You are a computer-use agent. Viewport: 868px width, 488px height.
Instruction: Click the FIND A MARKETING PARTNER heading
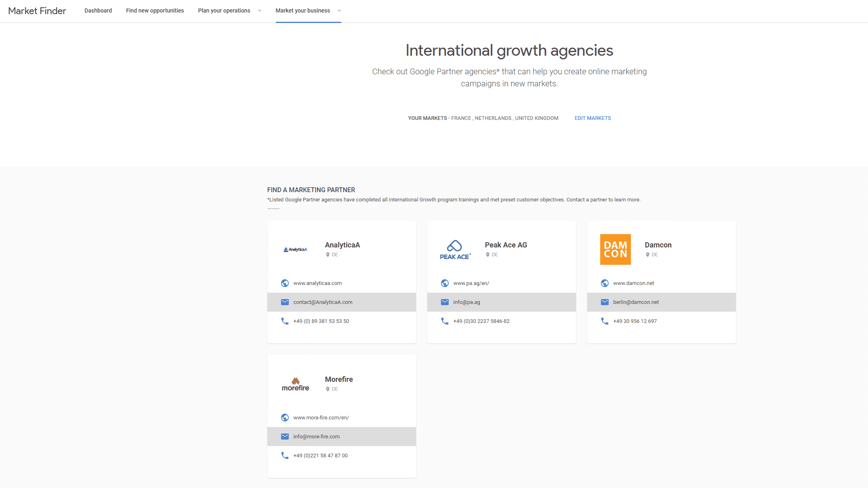pos(311,190)
